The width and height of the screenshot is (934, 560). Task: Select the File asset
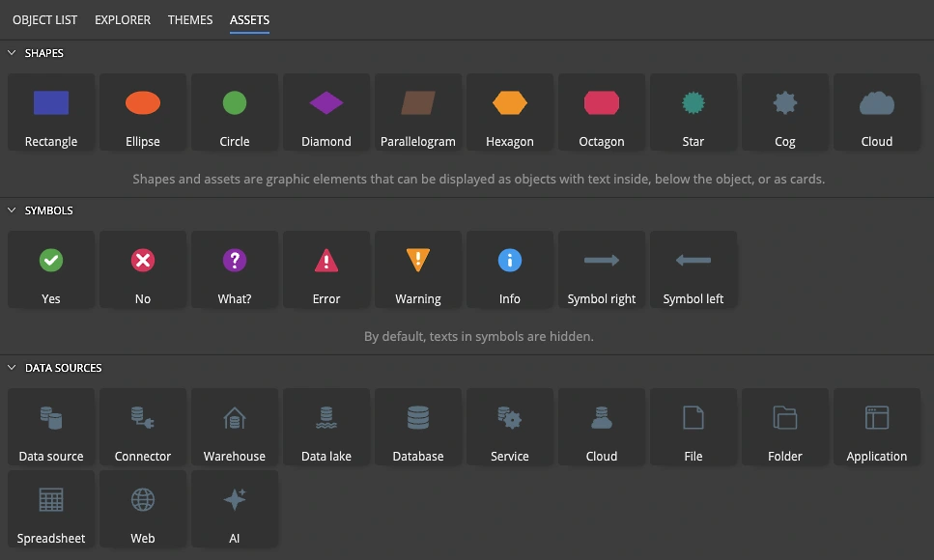pos(693,427)
